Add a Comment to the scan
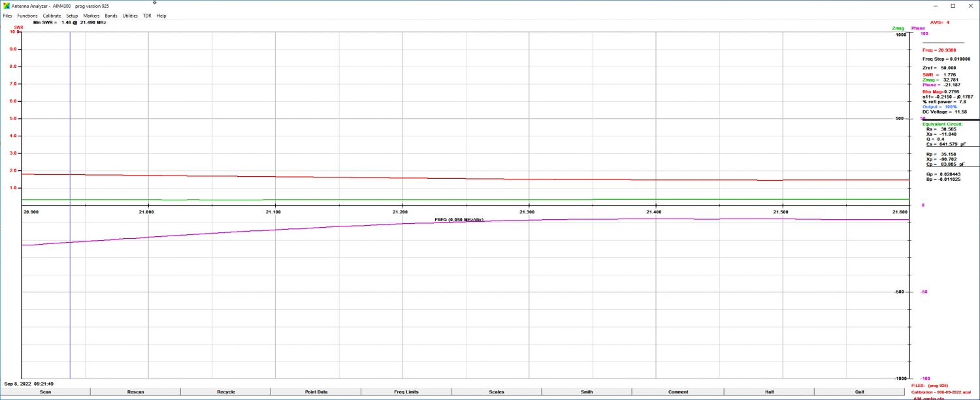Screen dimensions: 980x400 pyautogui.click(x=678, y=392)
